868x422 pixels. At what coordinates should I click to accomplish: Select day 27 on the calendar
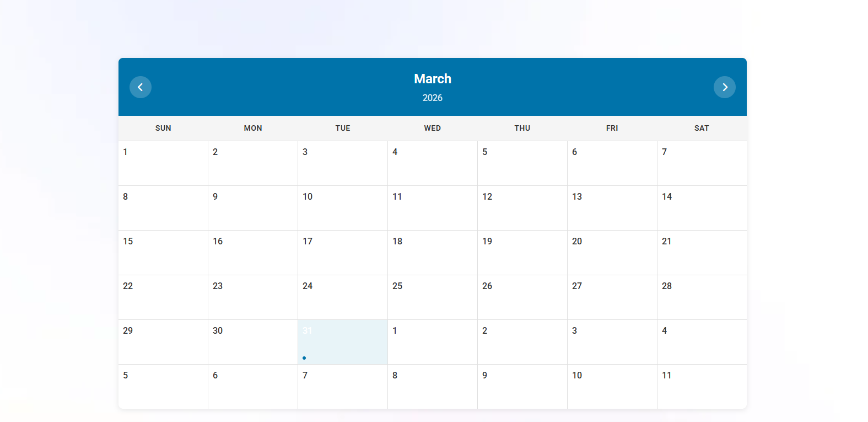pos(612,297)
